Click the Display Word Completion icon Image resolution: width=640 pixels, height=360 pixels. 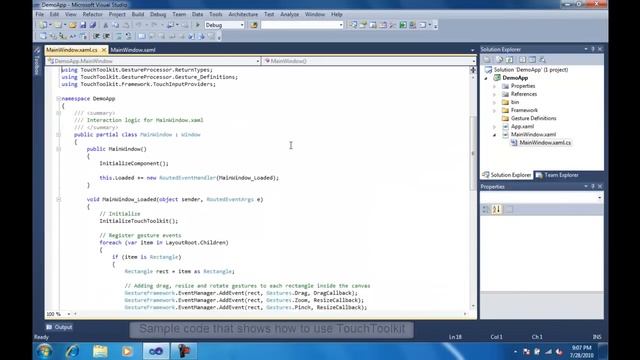click(x=73, y=36)
